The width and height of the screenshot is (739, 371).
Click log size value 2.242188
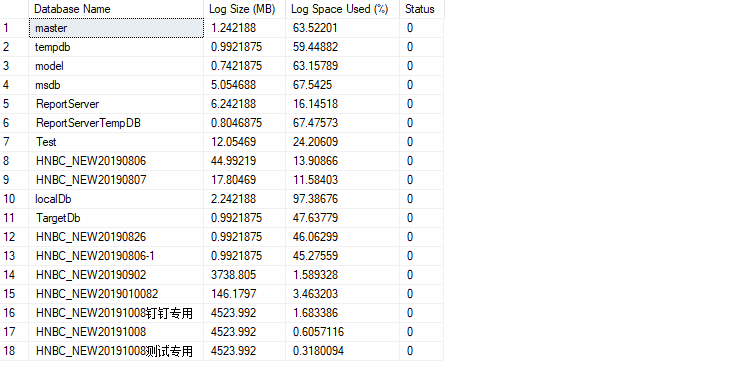click(233, 199)
